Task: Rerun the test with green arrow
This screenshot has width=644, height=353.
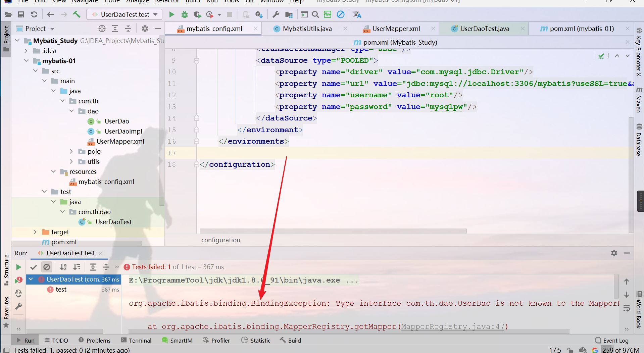Action: (18, 267)
